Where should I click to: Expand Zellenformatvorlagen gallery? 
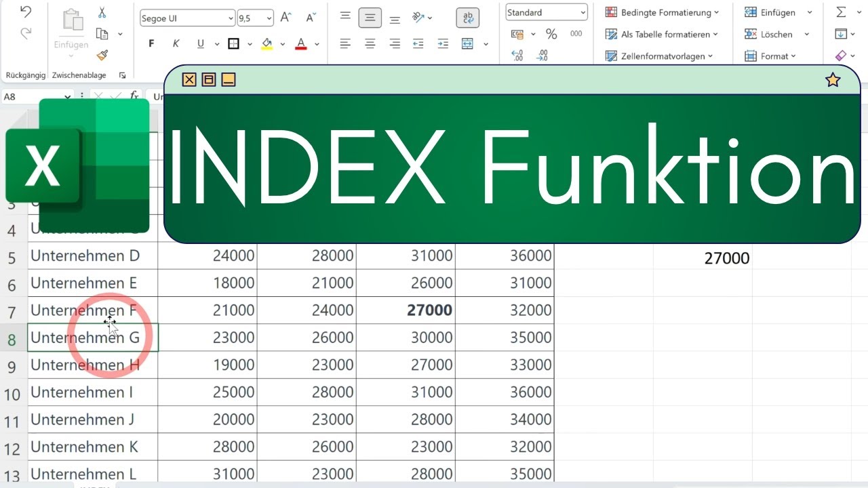659,56
